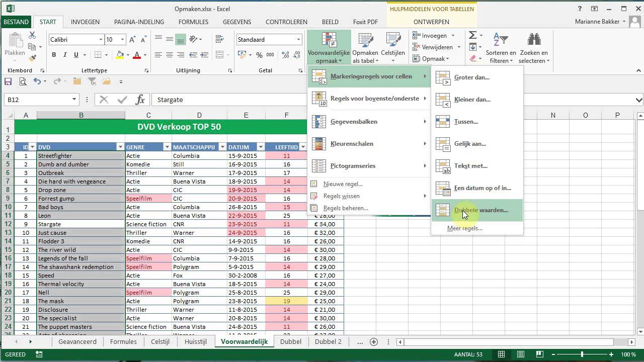Click Nieuwe regel in menu

click(343, 184)
